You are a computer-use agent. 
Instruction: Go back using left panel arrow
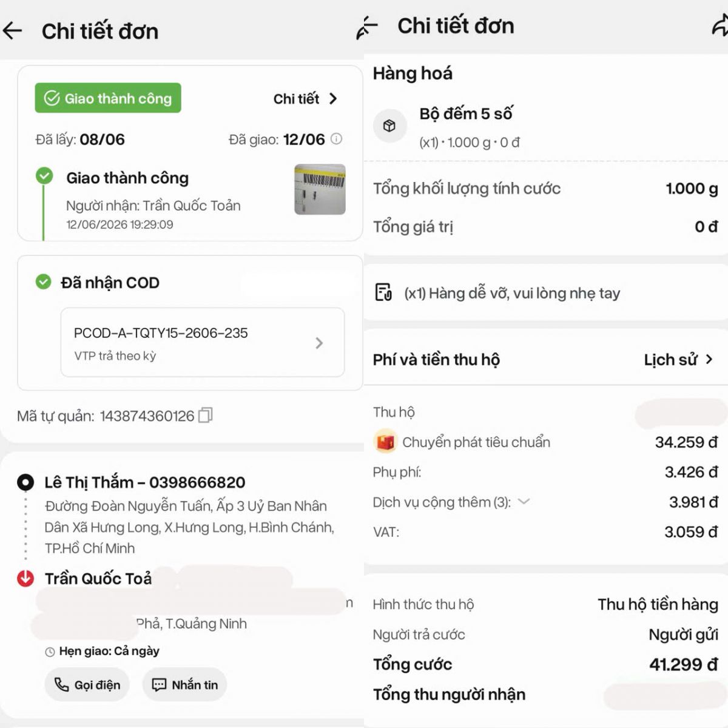point(13,30)
